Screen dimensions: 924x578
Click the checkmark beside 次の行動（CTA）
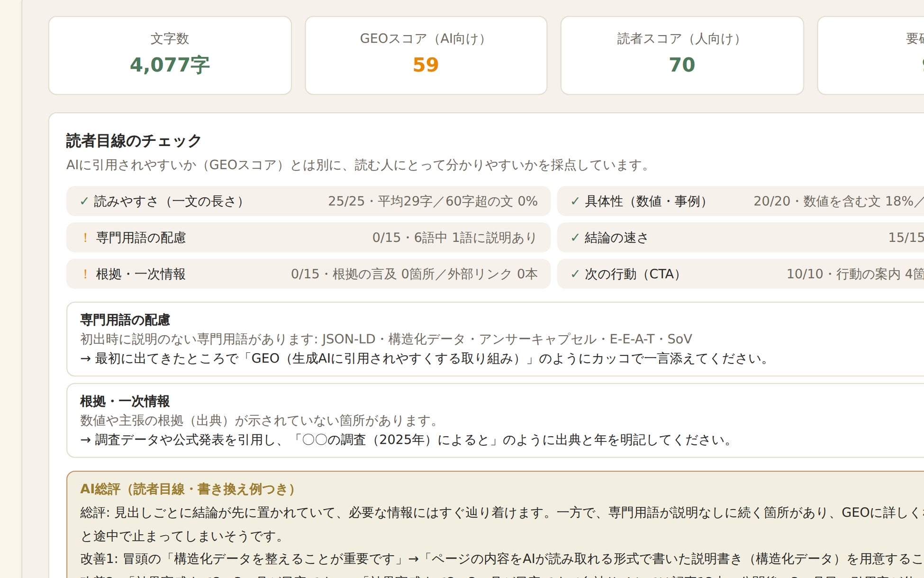tap(575, 274)
